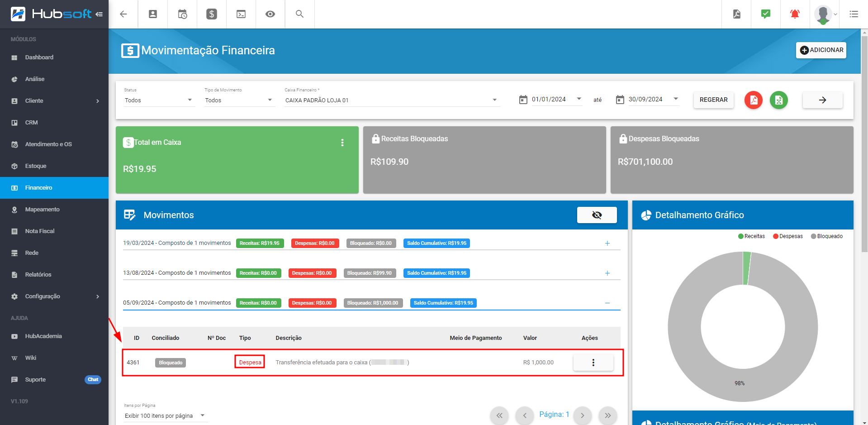Click the eye icon in top toolbar

[270, 14]
